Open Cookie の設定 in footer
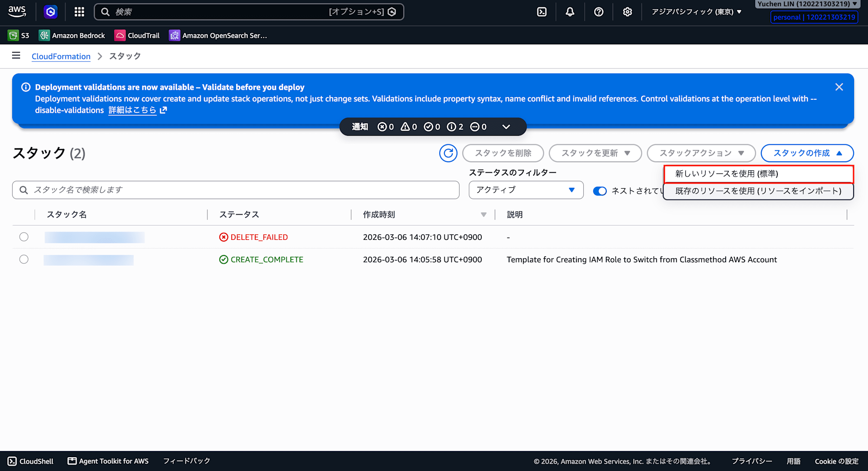 tap(837, 461)
